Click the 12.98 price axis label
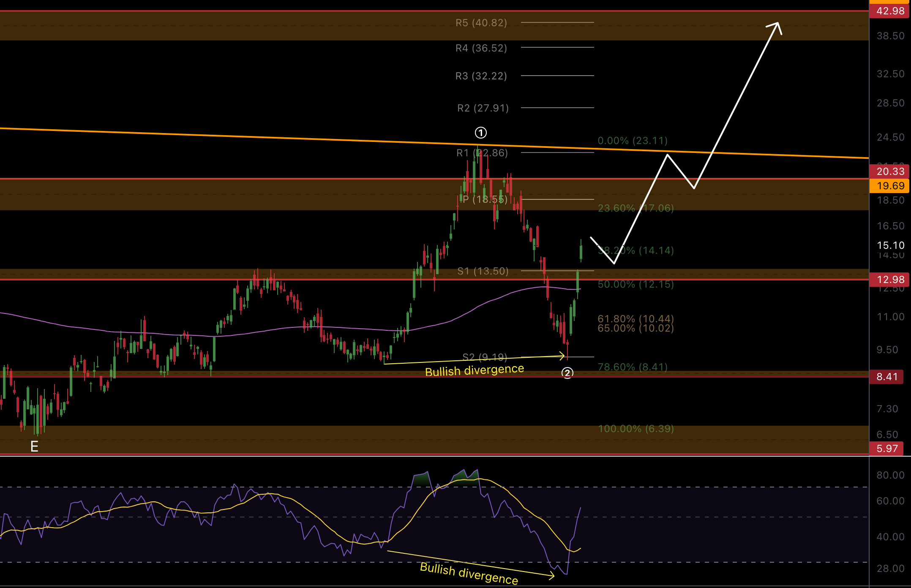The height and width of the screenshot is (588, 911). click(890, 280)
